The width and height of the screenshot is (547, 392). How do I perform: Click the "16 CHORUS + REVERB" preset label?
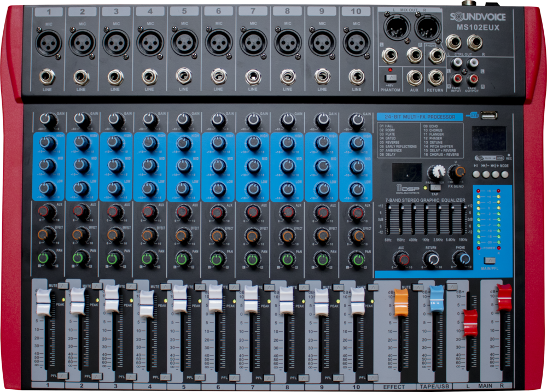441,155
